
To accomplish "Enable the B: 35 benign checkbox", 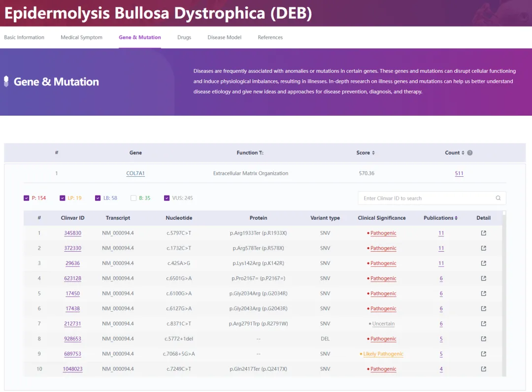I will tap(133, 198).
